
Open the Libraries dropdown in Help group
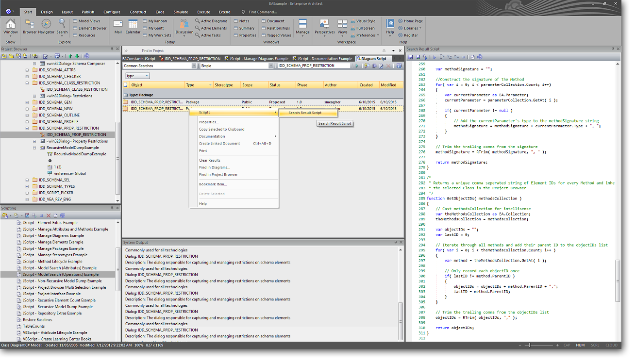pos(411,28)
